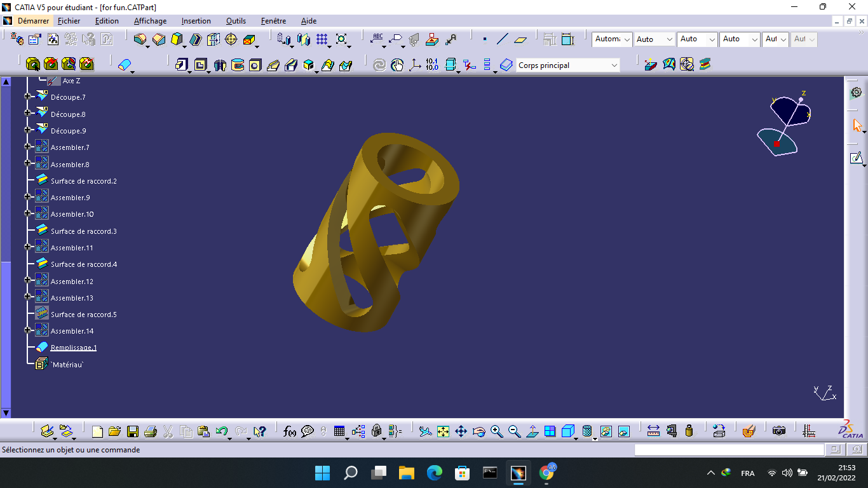The height and width of the screenshot is (488, 868).
Task: Select the Plane creation tool
Action: (520, 39)
